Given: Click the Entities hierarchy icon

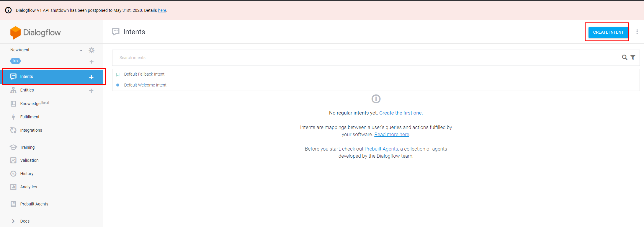Looking at the screenshot, I should point(13,90).
